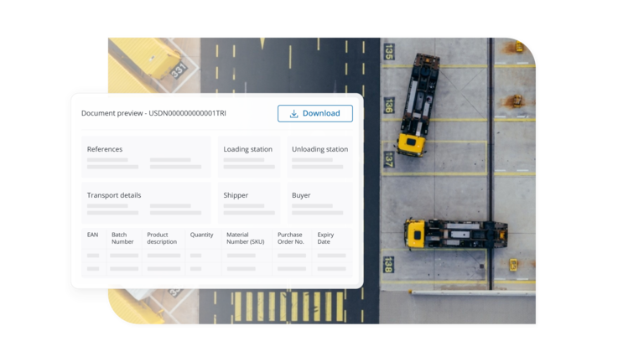Click the Batch Number column header
The image size is (644, 362).
tap(122, 238)
